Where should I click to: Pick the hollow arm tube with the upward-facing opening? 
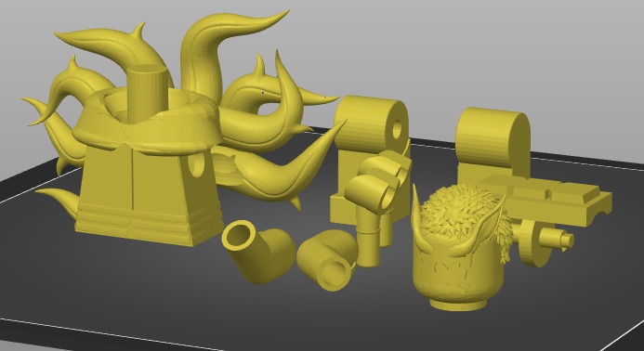tap(258, 252)
